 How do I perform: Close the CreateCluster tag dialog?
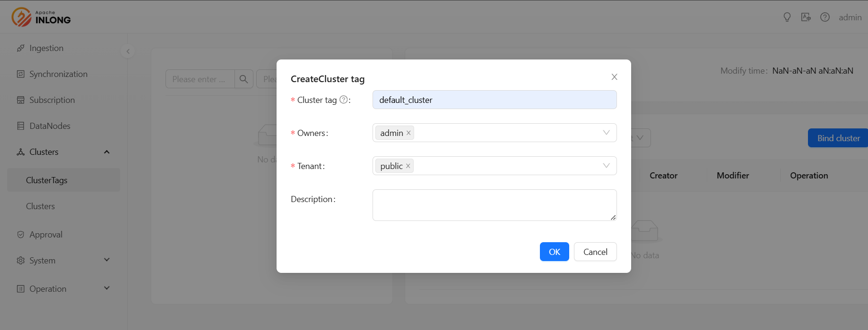tap(614, 77)
